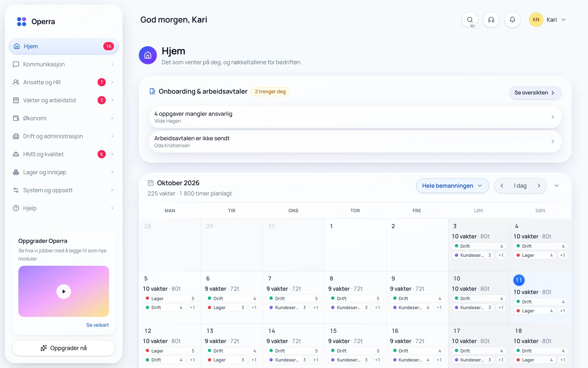This screenshot has height=368, width=588.
Task: Click Se oversikten button
Action: [x=535, y=93]
